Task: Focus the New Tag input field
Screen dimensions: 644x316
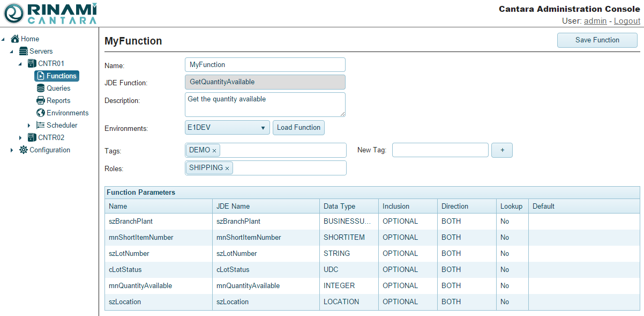Action: [x=440, y=150]
